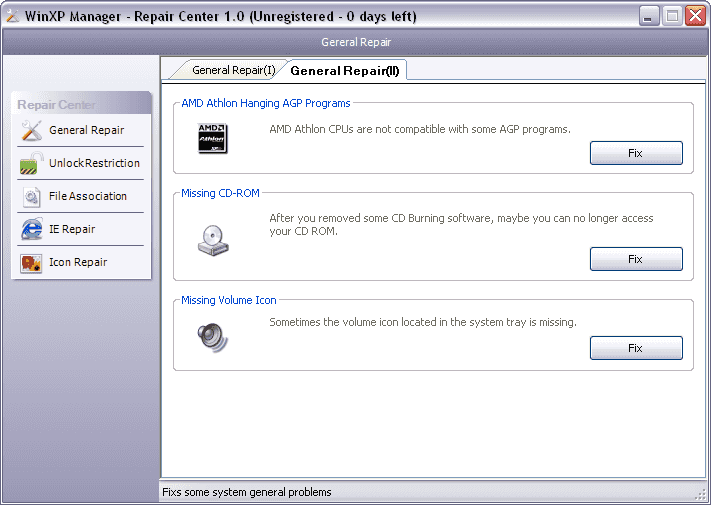711x505 pixels.
Task: Click the status bar text about fixes
Action: point(247,492)
